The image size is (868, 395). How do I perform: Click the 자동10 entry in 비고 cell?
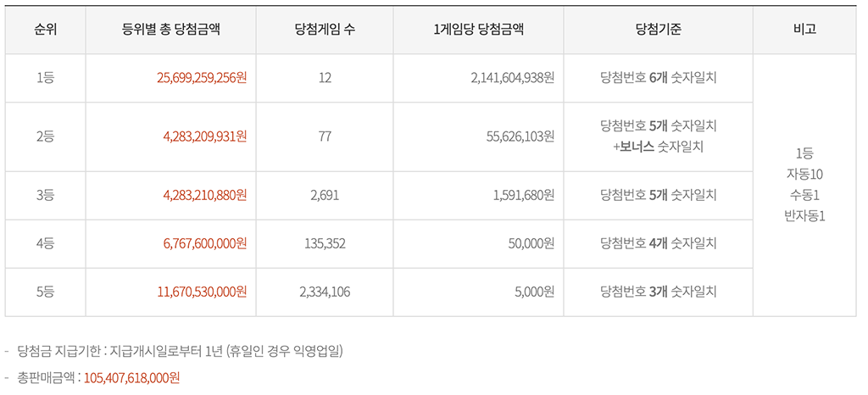click(x=804, y=174)
